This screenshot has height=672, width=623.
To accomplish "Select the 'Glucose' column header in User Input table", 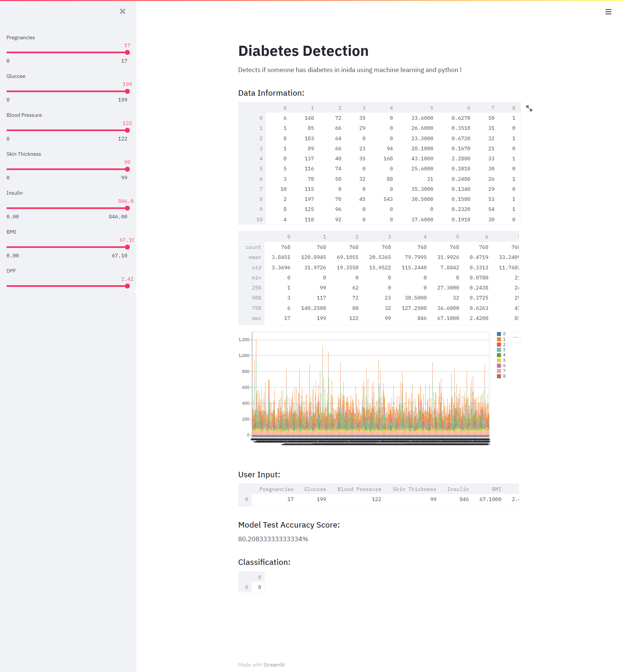I will (x=315, y=489).
